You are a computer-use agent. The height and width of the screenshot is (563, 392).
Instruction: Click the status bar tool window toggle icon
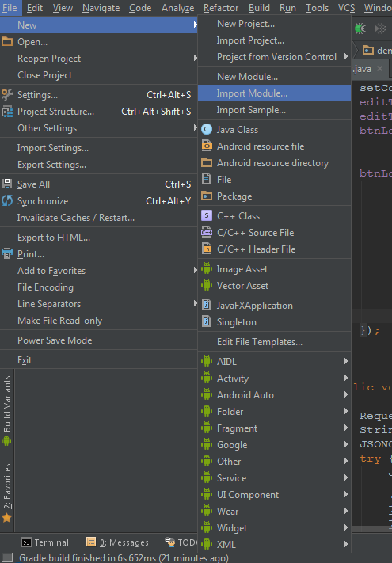pyautogui.click(x=8, y=558)
